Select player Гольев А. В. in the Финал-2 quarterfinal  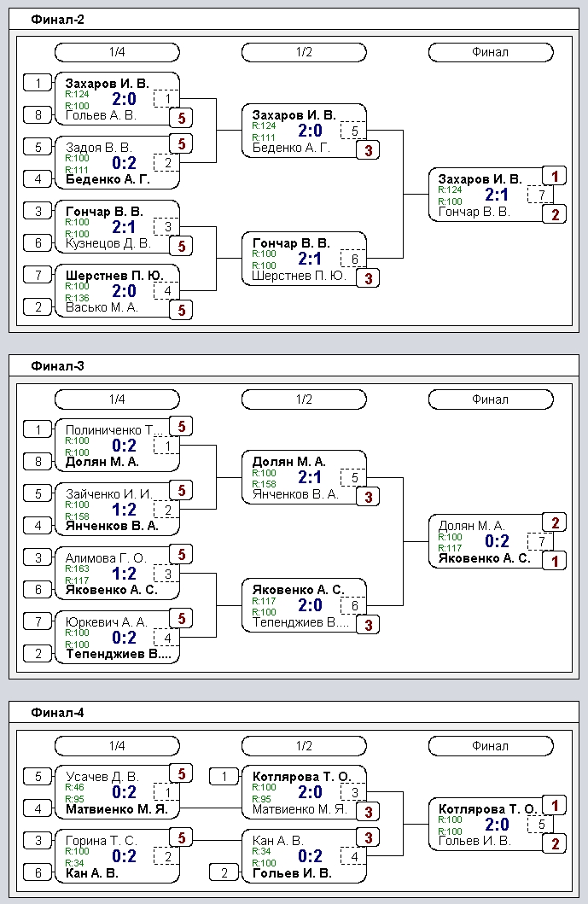tap(101, 115)
